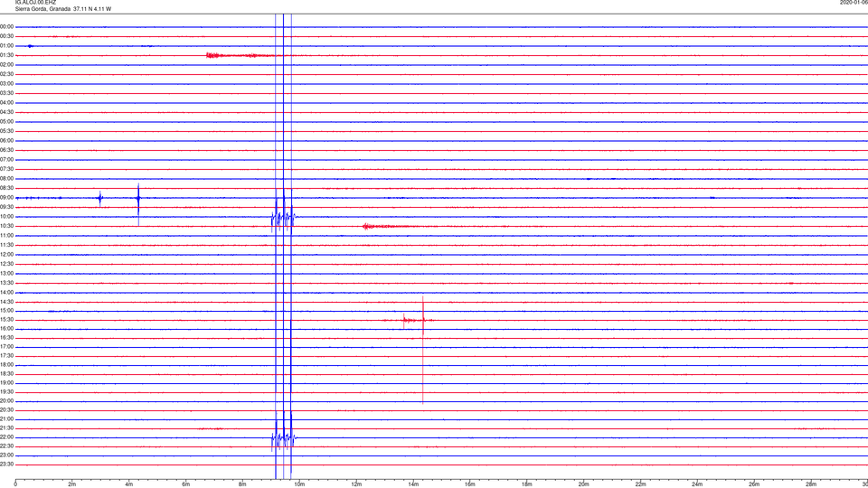868x488 pixels.
Task: Select the 08:30 time label
Action: tap(6, 188)
